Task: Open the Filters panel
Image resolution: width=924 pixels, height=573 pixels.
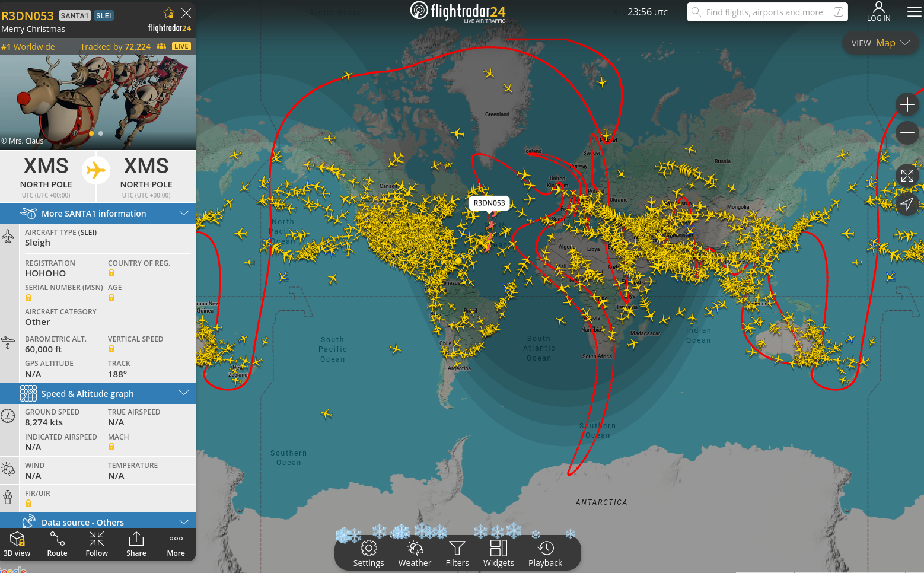Action: [457, 553]
